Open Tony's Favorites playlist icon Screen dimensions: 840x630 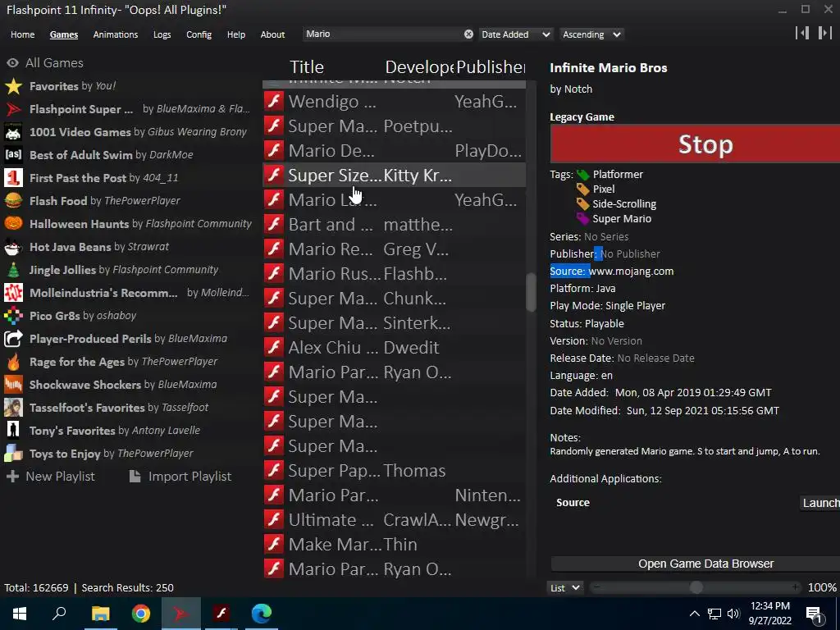pyautogui.click(x=13, y=430)
